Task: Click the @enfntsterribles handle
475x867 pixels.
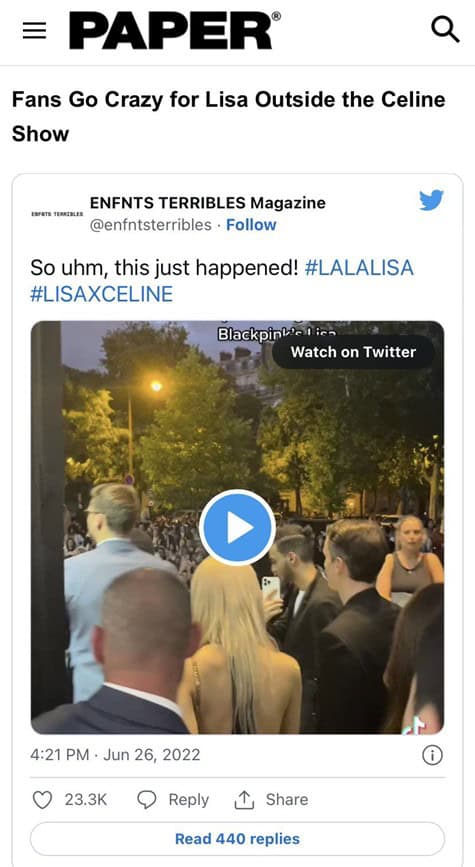Action: 150,225
